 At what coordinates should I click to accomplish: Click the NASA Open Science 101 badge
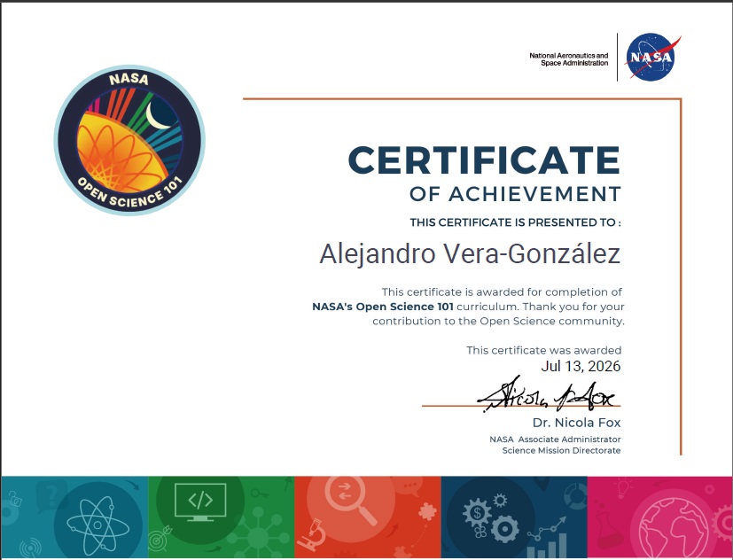[129, 140]
